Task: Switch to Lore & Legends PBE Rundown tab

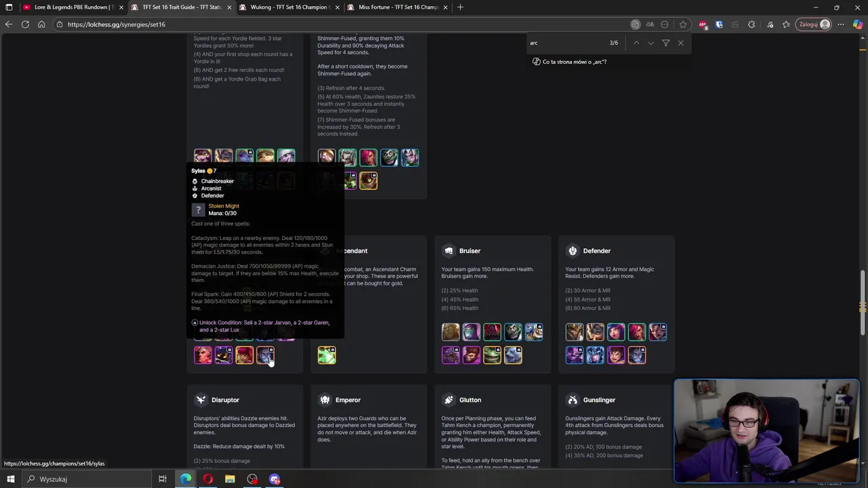Action: point(72,7)
